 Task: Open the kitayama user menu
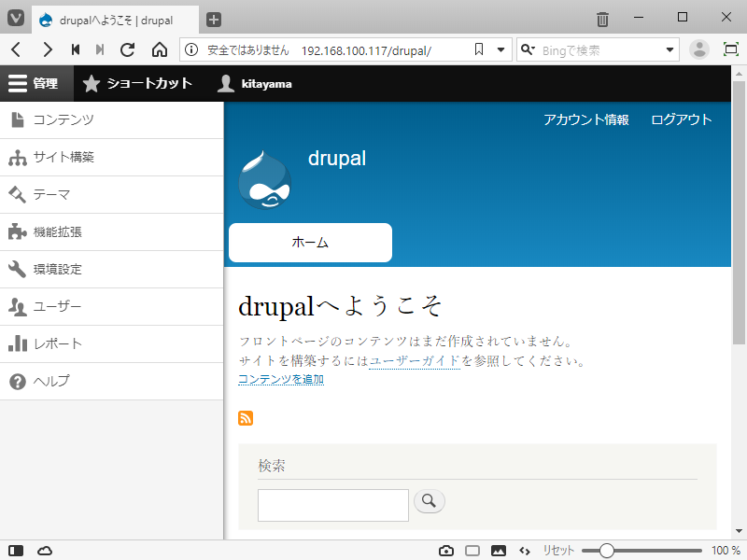coord(254,83)
